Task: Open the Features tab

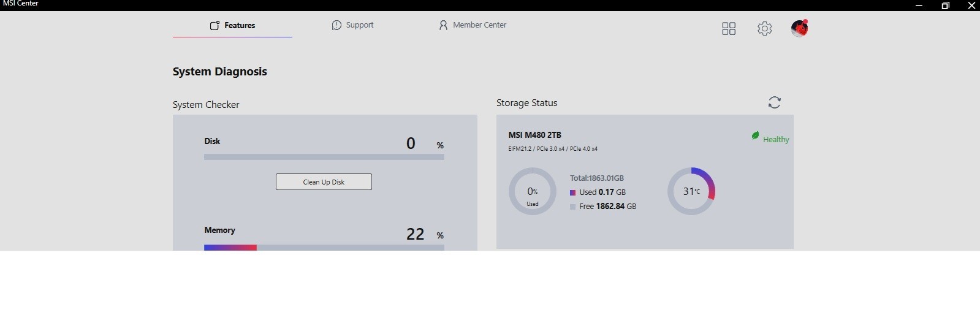Action: pos(232,26)
